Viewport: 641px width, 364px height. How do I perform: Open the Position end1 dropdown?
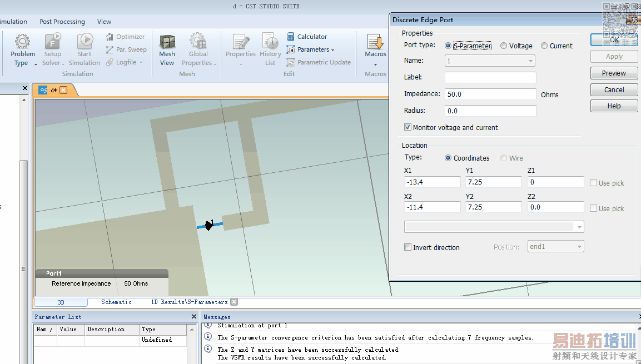[x=555, y=246]
